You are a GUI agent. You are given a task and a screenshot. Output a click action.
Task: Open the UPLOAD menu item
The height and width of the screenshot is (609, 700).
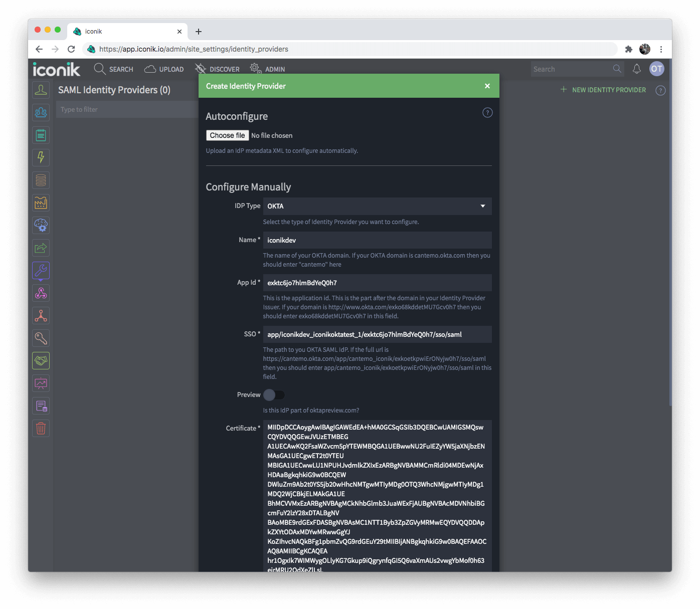pos(164,69)
